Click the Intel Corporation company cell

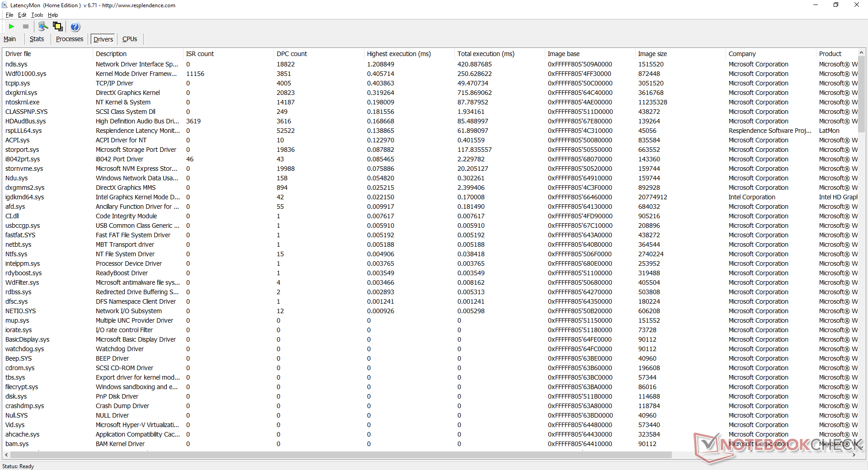(x=751, y=197)
